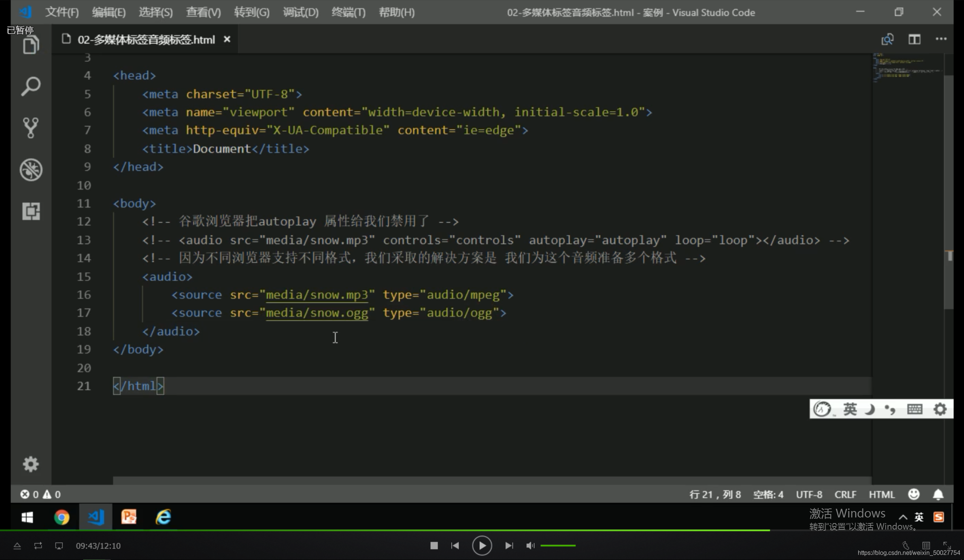Click the code minimap overview
This screenshot has width=964, height=560.
908,68
